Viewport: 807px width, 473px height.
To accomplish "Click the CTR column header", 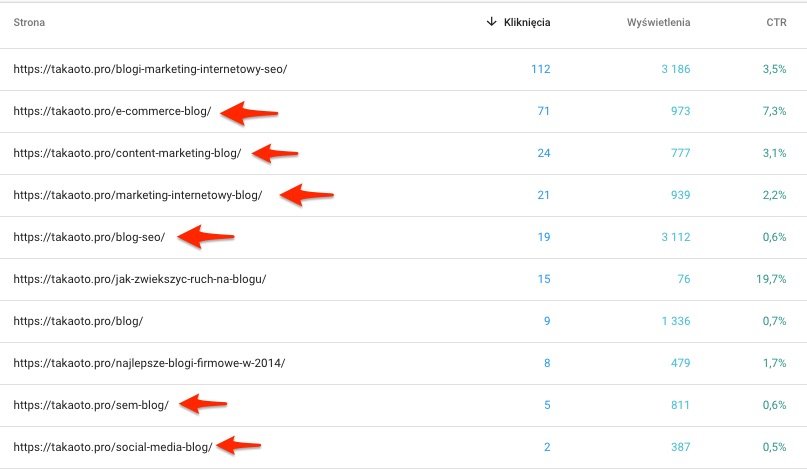I will 776,22.
